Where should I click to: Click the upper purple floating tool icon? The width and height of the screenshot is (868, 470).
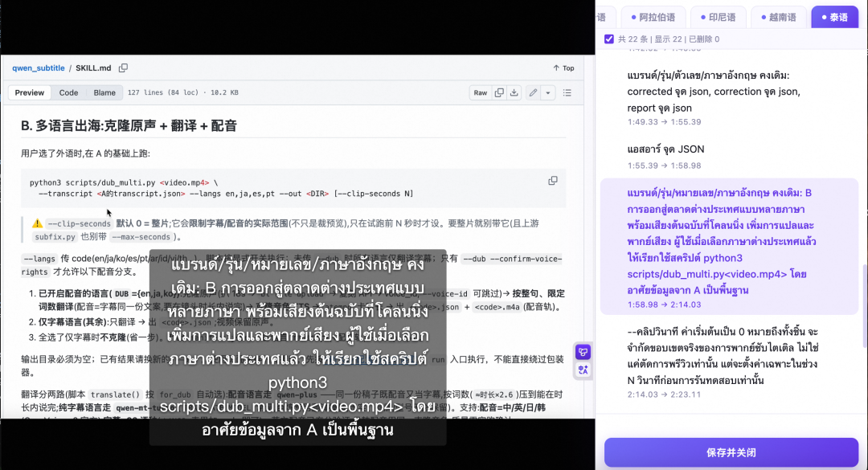[x=583, y=352]
